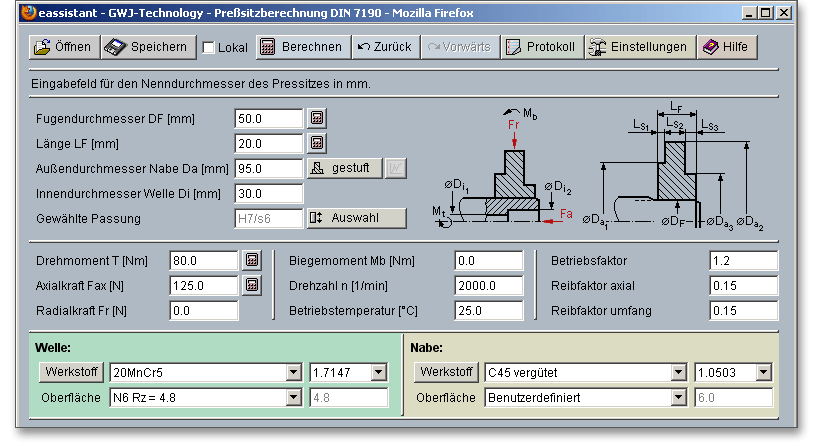Click the Werkstoff button under Welle

(x=70, y=373)
